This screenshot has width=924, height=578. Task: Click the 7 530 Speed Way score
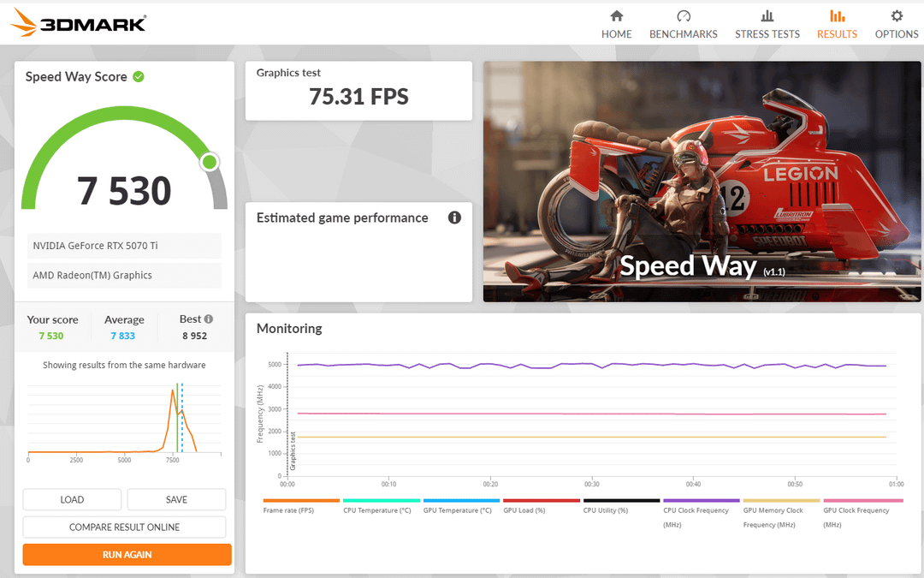pos(124,191)
